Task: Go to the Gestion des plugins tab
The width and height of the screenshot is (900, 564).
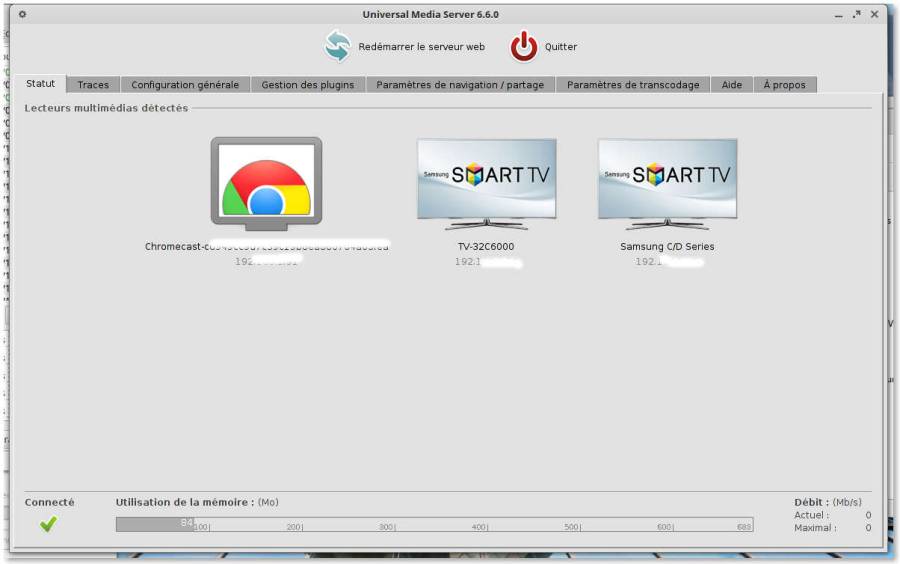Action: (307, 85)
